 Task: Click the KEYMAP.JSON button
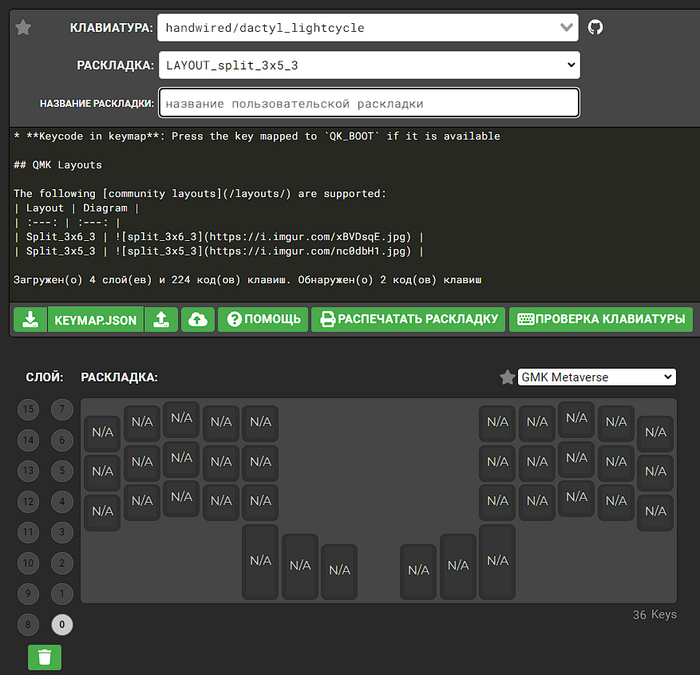[x=96, y=319]
